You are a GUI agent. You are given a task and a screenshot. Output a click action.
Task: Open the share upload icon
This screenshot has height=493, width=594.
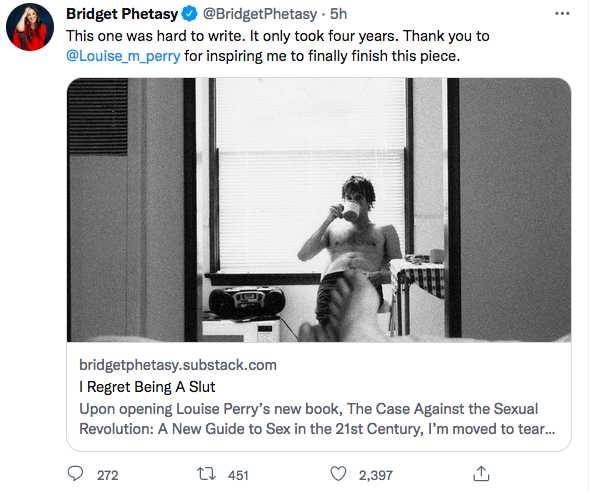[x=481, y=474]
